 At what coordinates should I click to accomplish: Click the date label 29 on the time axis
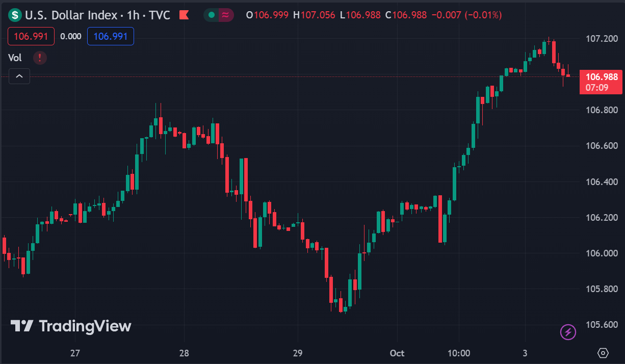pyautogui.click(x=298, y=353)
